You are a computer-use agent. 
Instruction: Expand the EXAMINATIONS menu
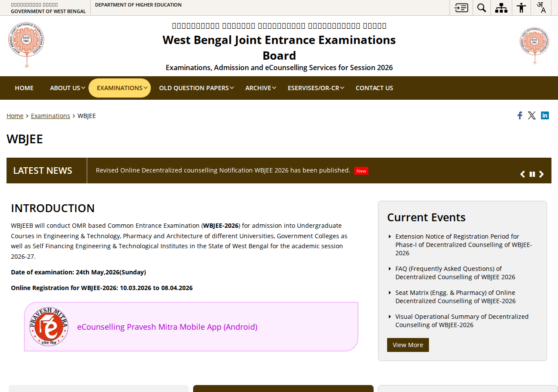(x=120, y=88)
